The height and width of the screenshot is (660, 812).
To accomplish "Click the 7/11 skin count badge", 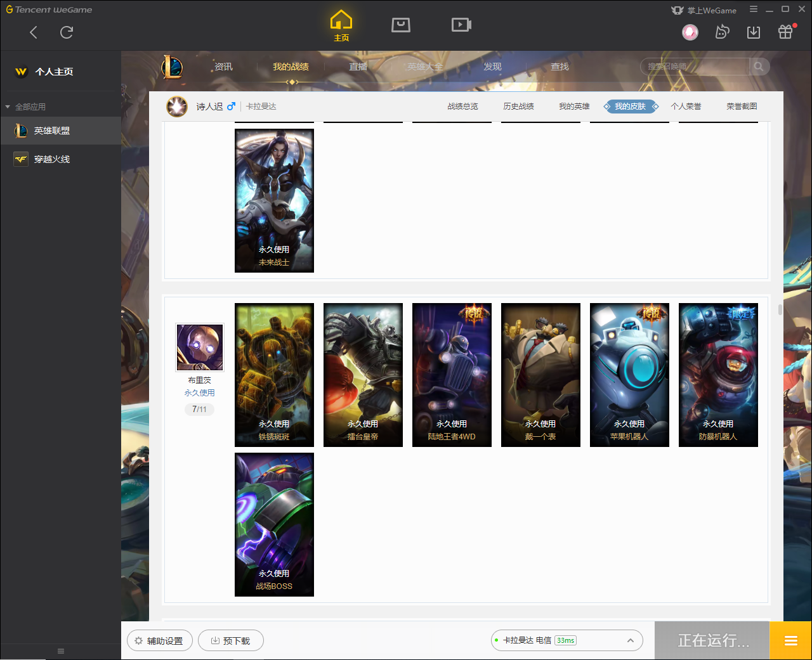I will [199, 410].
